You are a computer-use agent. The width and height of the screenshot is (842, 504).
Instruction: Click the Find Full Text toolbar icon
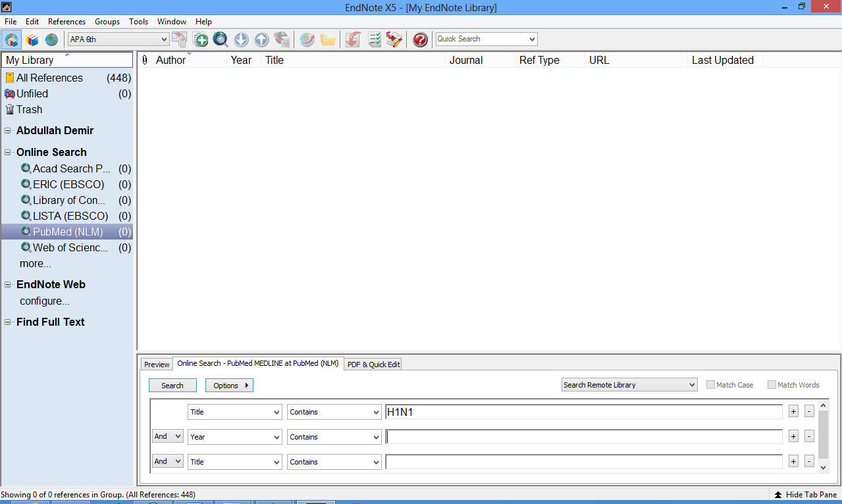point(282,39)
